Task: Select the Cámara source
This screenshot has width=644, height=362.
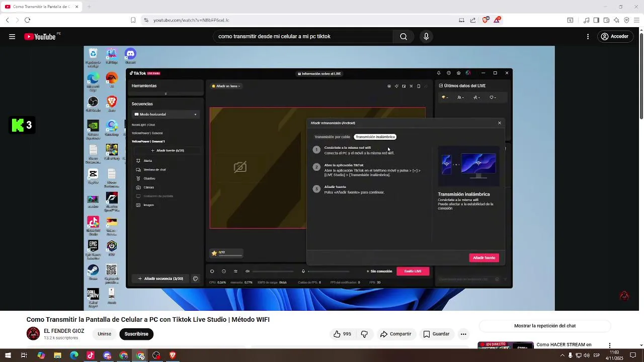Action: [148, 188]
